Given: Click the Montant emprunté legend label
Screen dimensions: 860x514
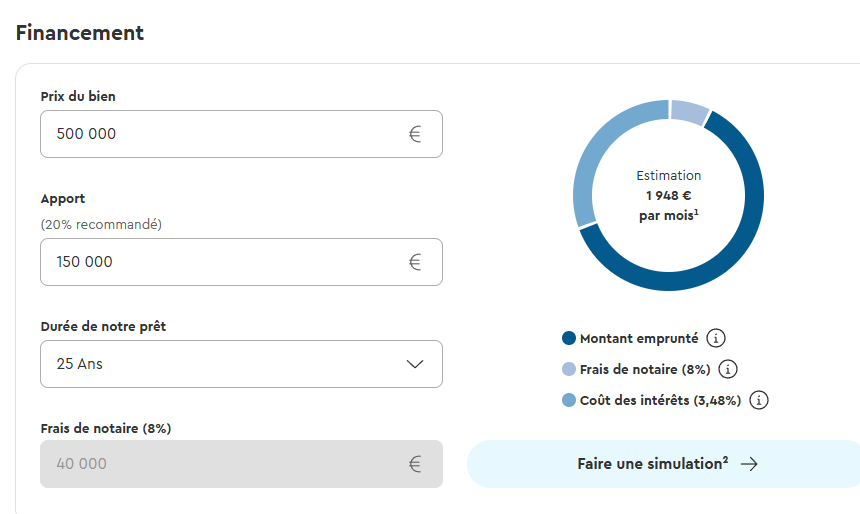Looking at the screenshot, I should tap(639, 338).
